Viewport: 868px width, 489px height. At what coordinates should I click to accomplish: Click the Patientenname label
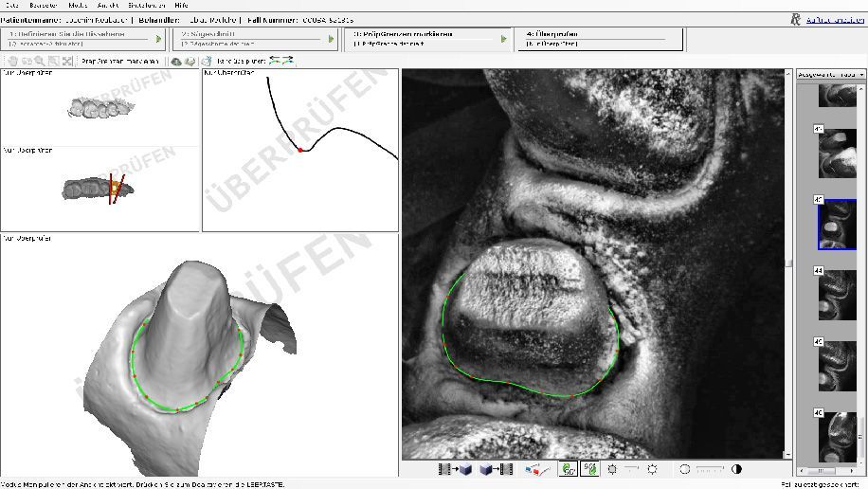point(31,20)
